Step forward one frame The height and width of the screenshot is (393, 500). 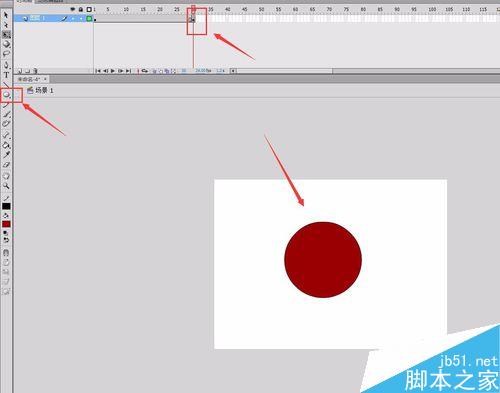coord(121,71)
